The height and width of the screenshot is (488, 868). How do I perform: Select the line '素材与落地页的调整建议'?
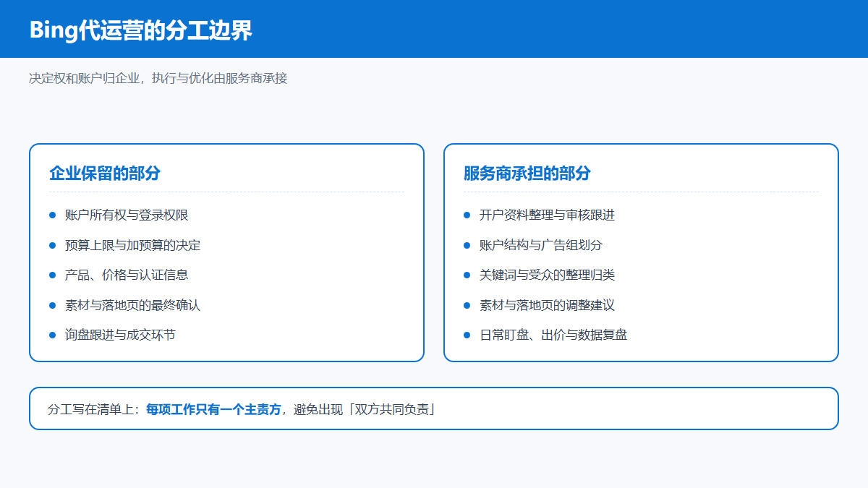(548, 305)
